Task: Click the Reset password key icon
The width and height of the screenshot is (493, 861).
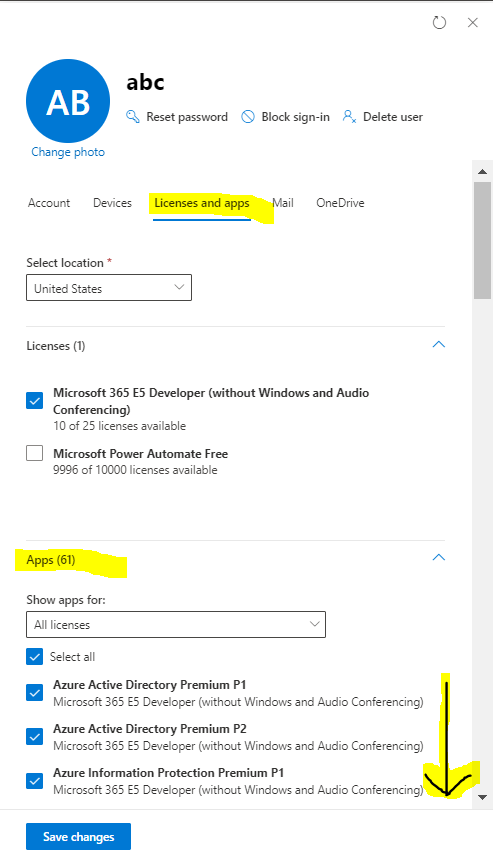Action: tap(133, 116)
